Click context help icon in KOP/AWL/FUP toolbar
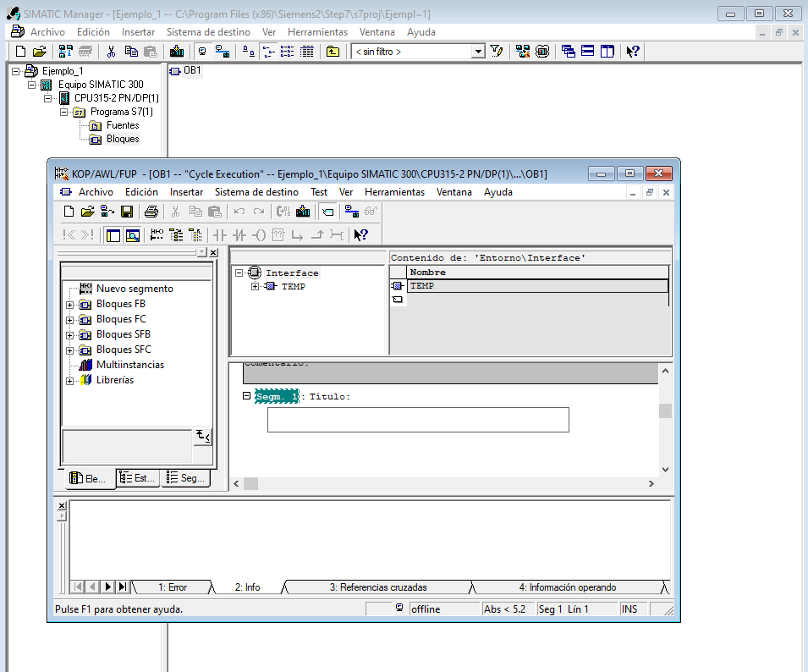The image size is (808, 672). click(360, 235)
